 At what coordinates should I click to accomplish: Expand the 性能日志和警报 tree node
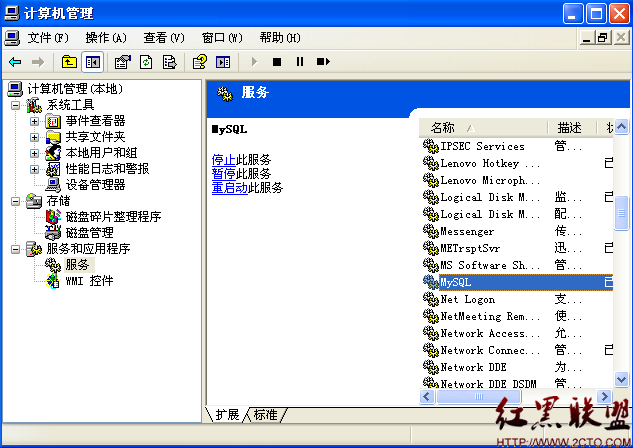point(34,169)
